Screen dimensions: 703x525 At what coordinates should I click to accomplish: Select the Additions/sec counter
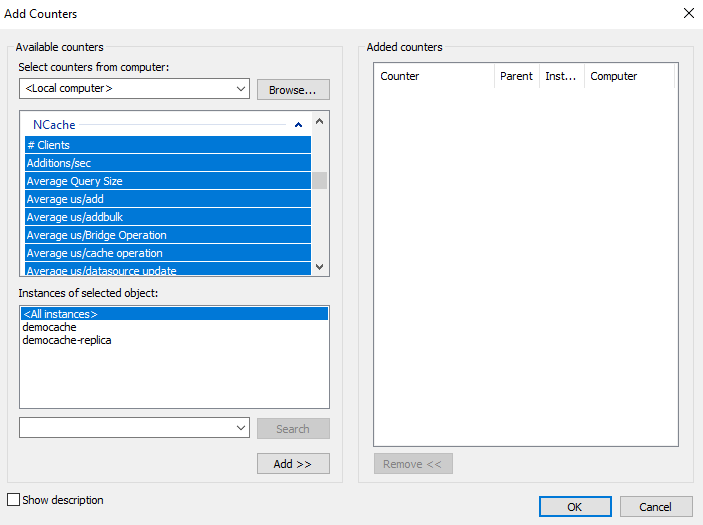click(168, 163)
